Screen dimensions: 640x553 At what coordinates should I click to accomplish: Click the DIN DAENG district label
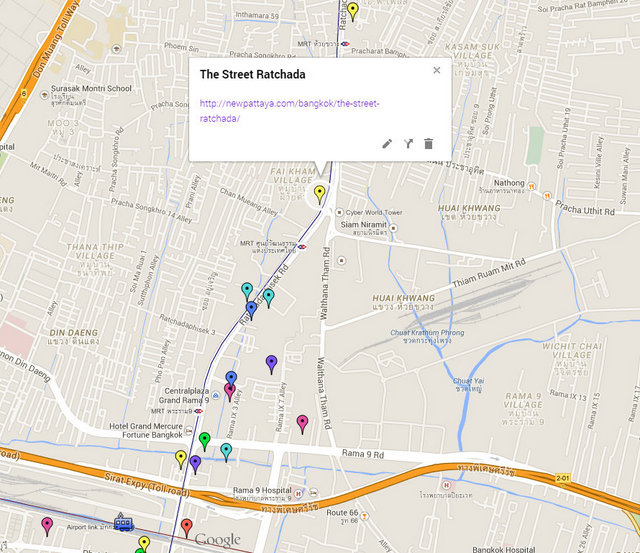73,333
